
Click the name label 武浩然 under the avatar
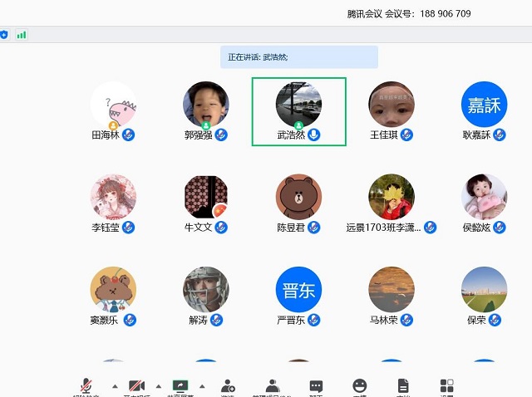(x=291, y=135)
